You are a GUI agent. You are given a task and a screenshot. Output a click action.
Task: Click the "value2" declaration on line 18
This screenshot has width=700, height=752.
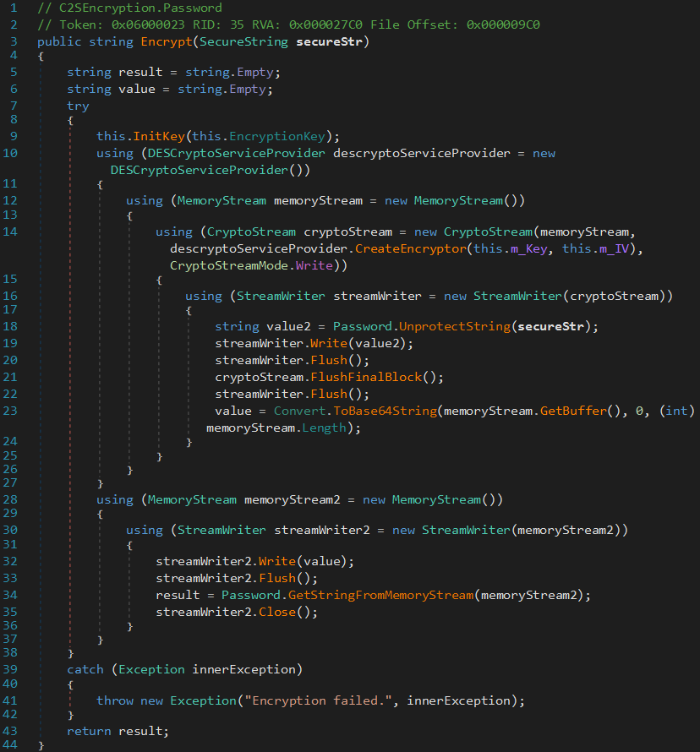[x=288, y=327]
